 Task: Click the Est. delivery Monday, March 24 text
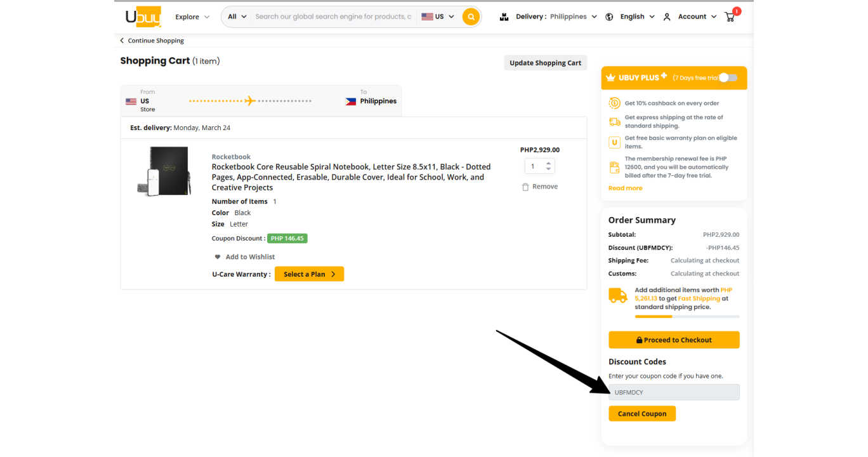(x=180, y=128)
